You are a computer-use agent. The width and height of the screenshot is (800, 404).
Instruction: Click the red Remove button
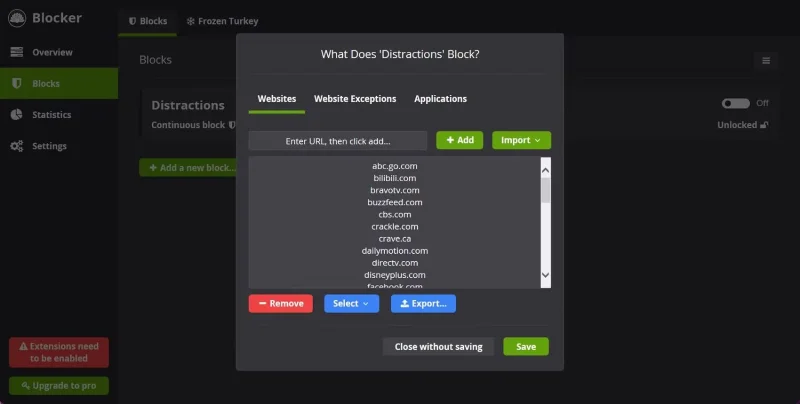click(281, 303)
